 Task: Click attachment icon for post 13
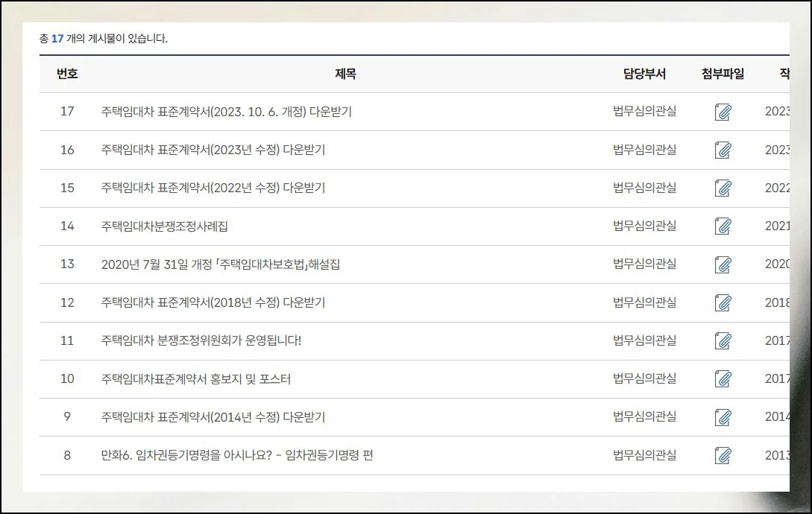pos(723,264)
